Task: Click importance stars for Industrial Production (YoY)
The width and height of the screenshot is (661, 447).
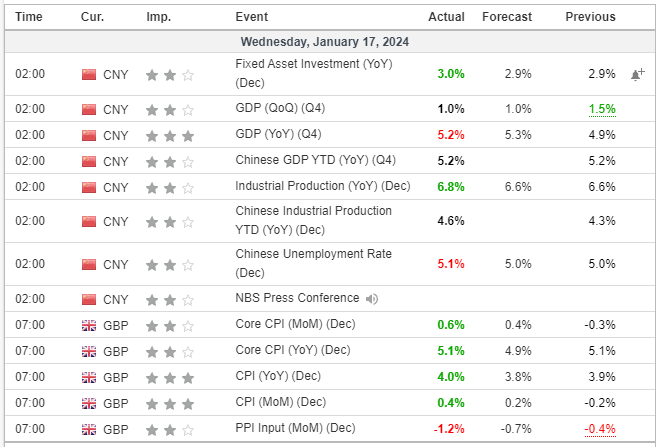Action: coord(169,186)
